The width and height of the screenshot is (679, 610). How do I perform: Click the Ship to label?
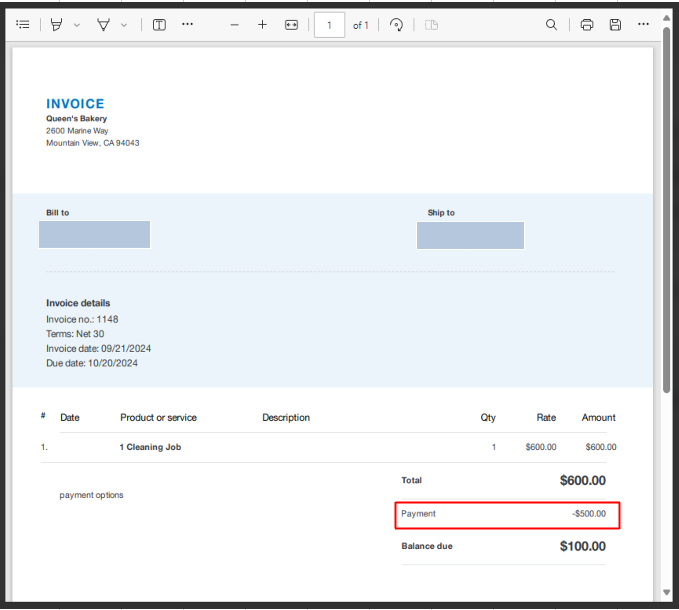tap(441, 213)
